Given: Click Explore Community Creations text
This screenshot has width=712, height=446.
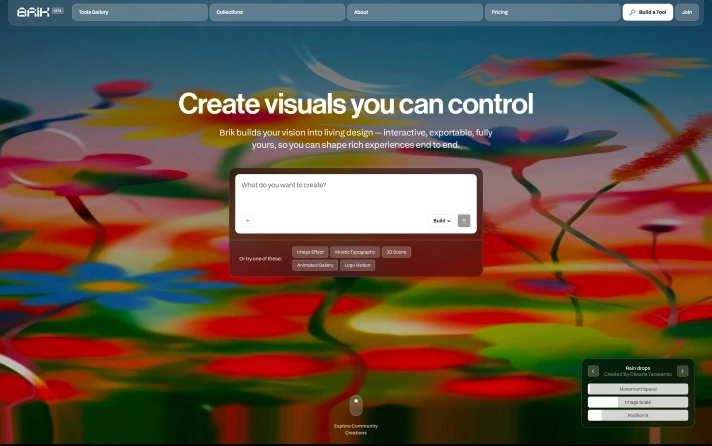Looking at the screenshot, I should pos(356,429).
